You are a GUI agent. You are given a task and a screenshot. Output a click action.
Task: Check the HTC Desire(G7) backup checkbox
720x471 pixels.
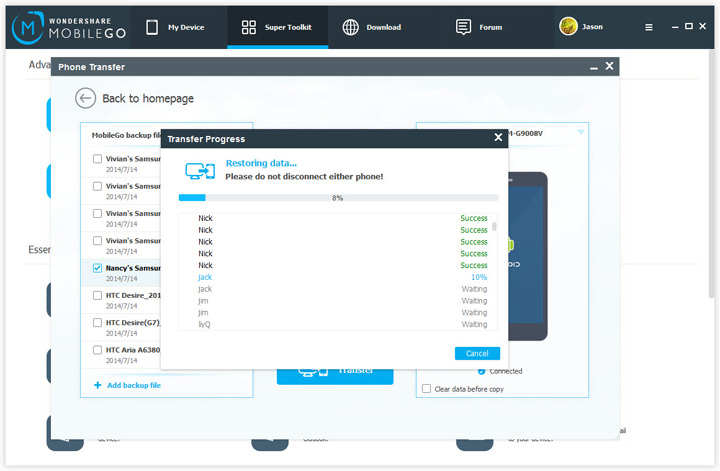97,323
